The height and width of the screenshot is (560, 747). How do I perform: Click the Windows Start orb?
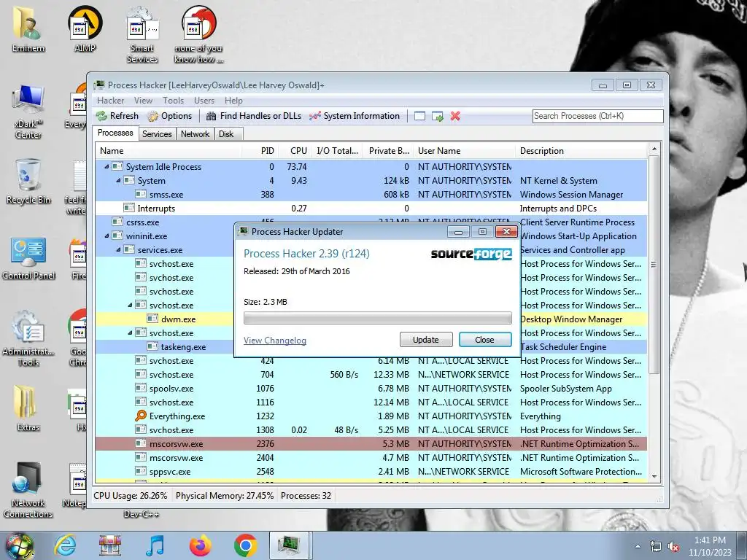coord(19,545)
